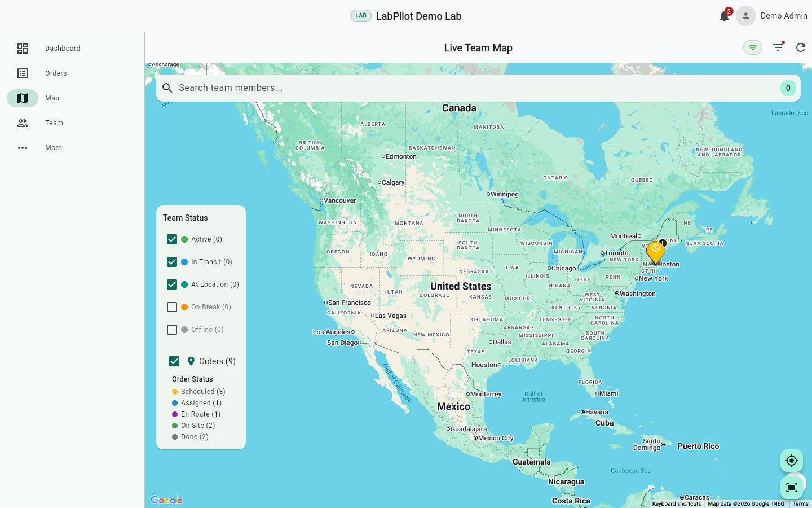Open Keyboard shortcuts link
This screenshot has height=508, width=812.
click(x=677, y=504)
